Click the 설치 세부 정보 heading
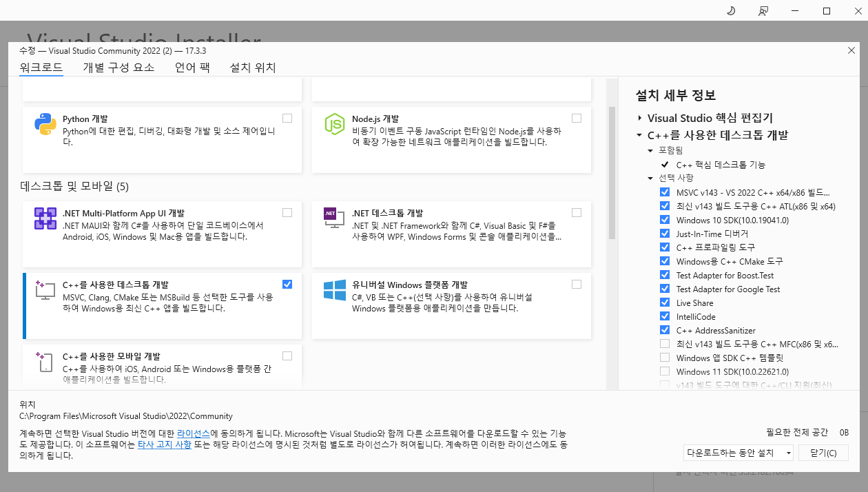Viewport: 868px width, 492px height. pos(676,95)
